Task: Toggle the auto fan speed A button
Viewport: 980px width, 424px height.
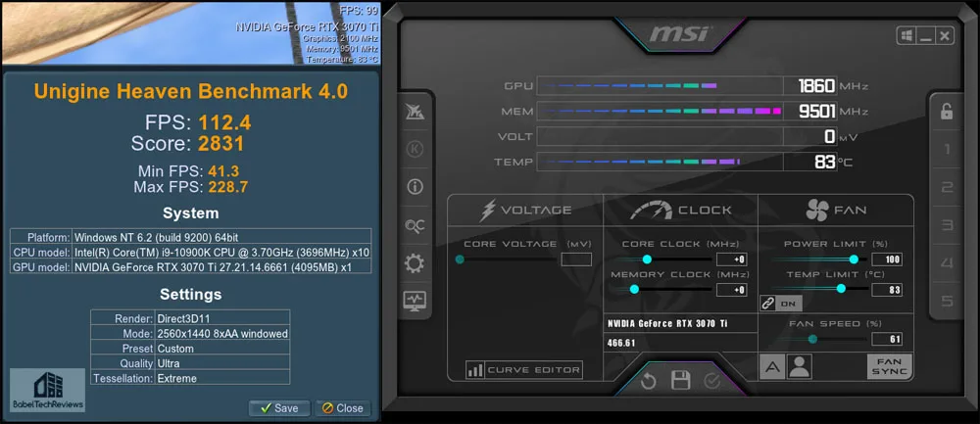Action: (772, 366)
